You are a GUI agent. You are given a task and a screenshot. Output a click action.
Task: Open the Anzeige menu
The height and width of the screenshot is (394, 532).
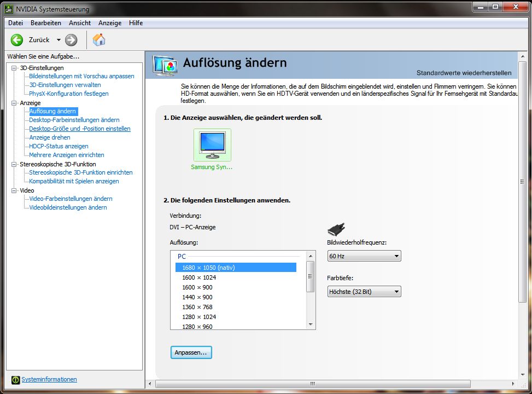(110, 23)
